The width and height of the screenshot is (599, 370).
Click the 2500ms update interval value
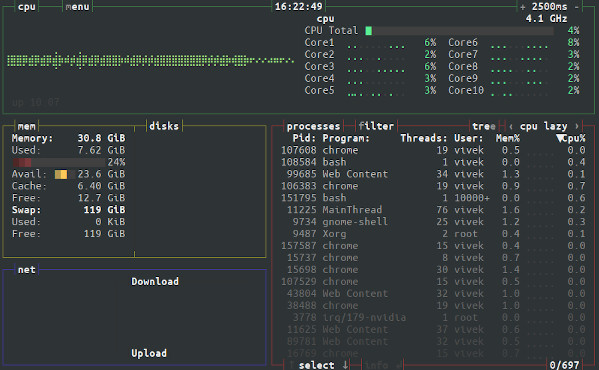549,6
